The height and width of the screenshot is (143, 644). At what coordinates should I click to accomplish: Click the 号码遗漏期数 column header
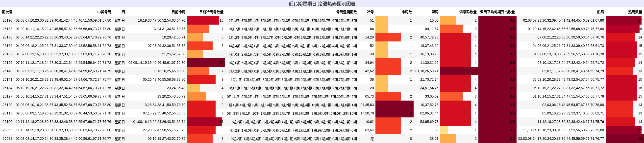(347, 12)
